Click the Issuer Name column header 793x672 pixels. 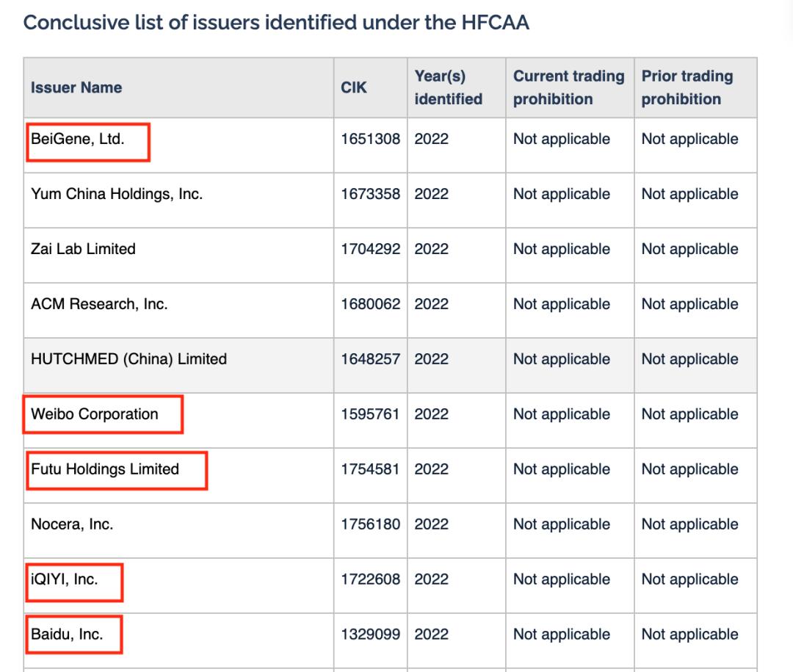(x=76, y=87)
